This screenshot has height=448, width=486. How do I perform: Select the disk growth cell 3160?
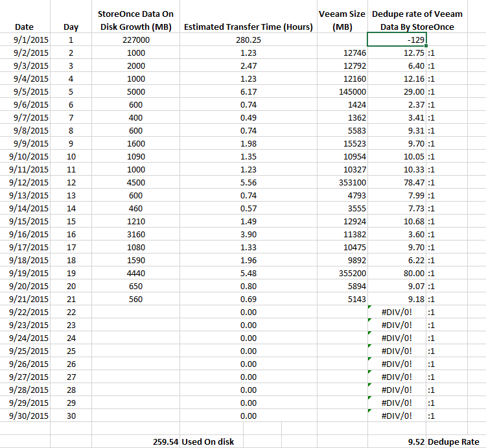pos(136,235)
